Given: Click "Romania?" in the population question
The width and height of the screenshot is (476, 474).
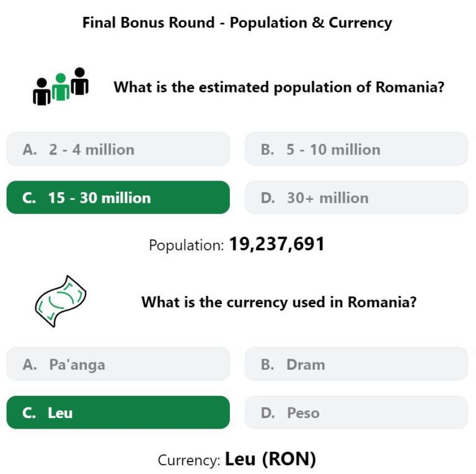Looking at the screenshot, I should coord(410,87).
